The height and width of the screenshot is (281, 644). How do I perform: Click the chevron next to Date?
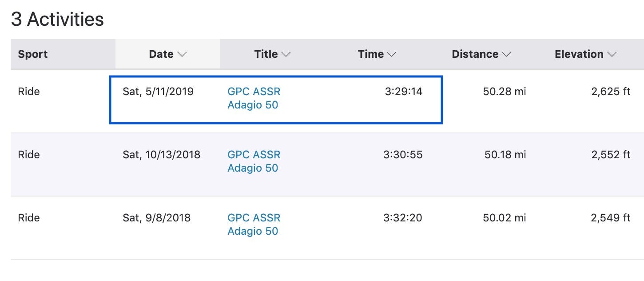[x=182, y=54]
